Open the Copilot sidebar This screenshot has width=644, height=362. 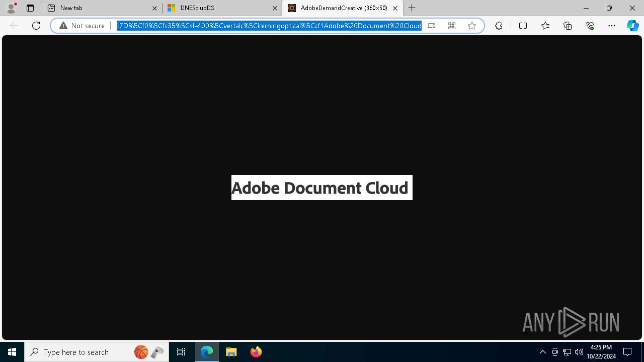pyautogui.click(x=632, y=26)
